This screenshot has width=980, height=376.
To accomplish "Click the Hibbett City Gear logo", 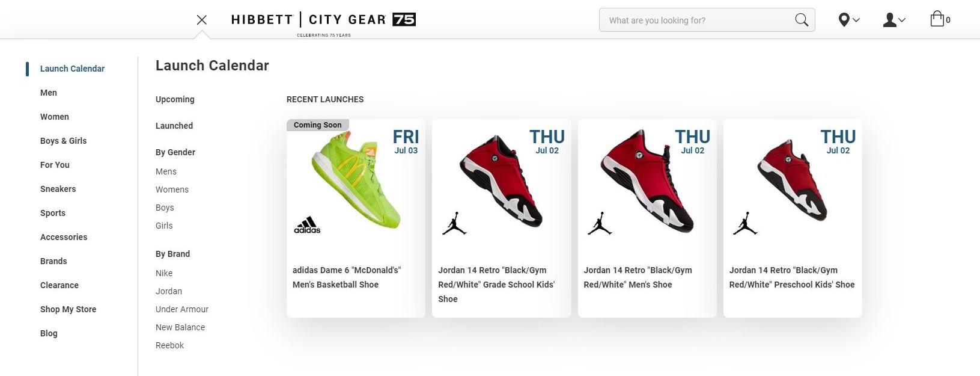I will pyautogui.click(x=323, y=23).
